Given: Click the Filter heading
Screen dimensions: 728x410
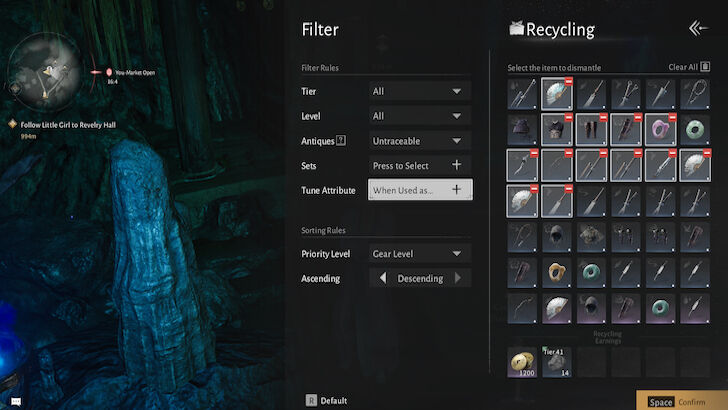Looking at the screenshot, I should (x=320, y=29).
